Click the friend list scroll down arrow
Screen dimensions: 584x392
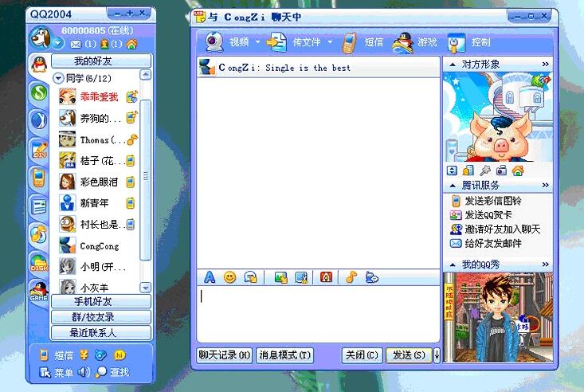(145, 288)
